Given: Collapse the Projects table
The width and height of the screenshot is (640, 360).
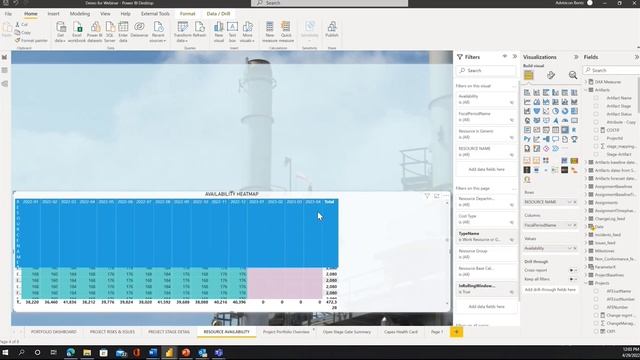Looking at the screenshot, I should click(x=586, y=283).
